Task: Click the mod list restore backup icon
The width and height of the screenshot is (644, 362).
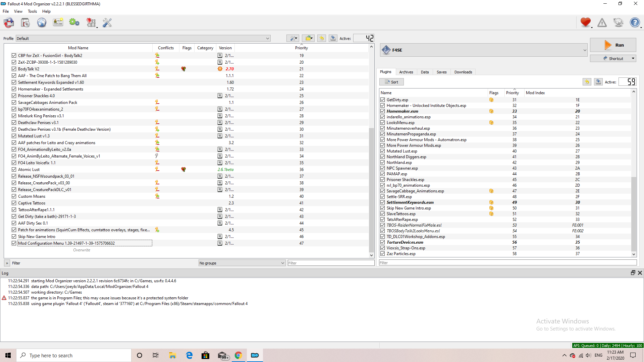Action: click(322, 38)
